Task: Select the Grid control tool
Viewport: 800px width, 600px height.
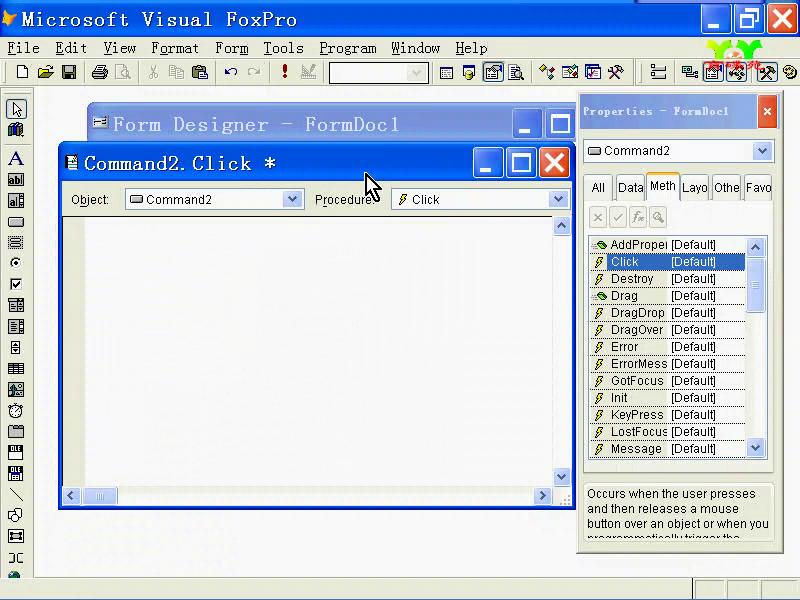Action: 16,368
